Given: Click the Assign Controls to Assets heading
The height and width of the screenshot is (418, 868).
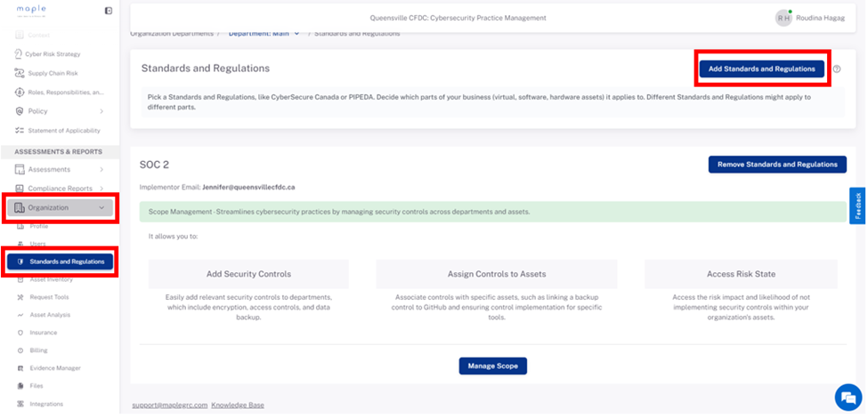Looking at the screenshot, I should [497, 274].
